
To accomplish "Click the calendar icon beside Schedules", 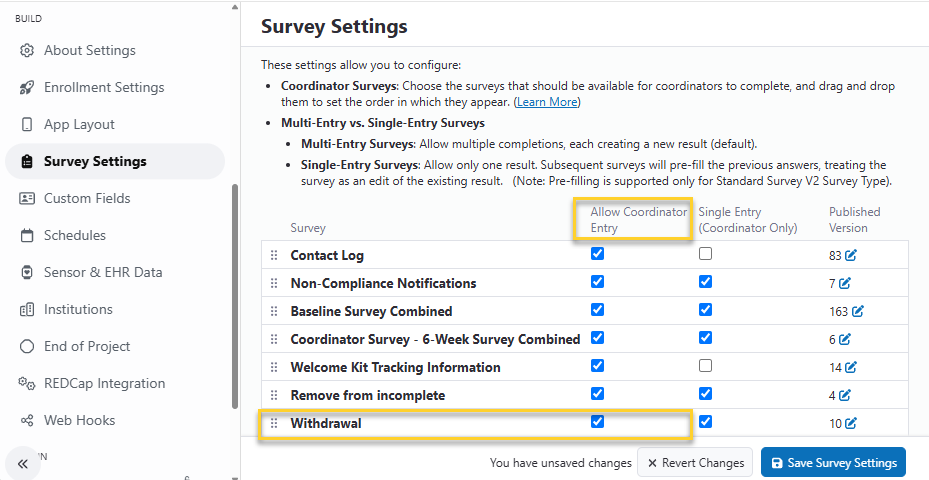I will [27, 235].
